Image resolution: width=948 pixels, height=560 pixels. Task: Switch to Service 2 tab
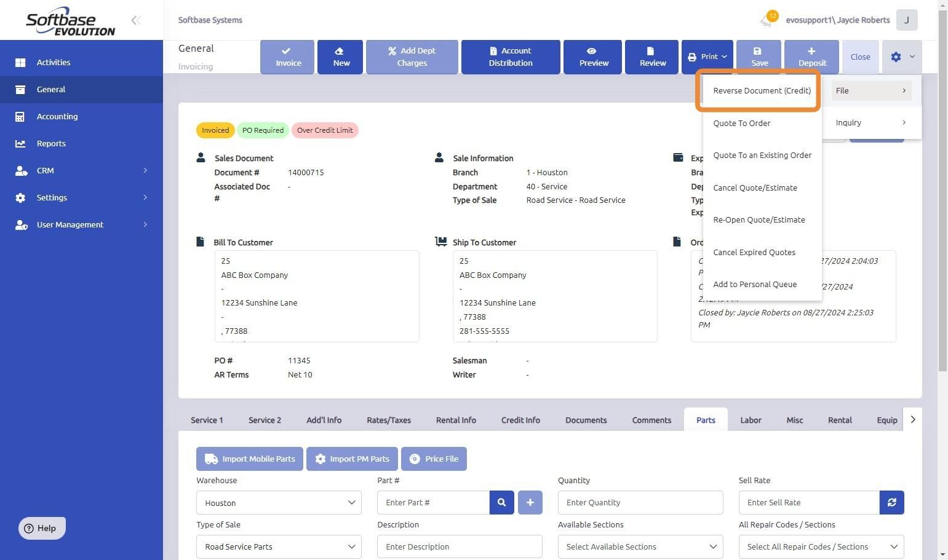(265, 420)
